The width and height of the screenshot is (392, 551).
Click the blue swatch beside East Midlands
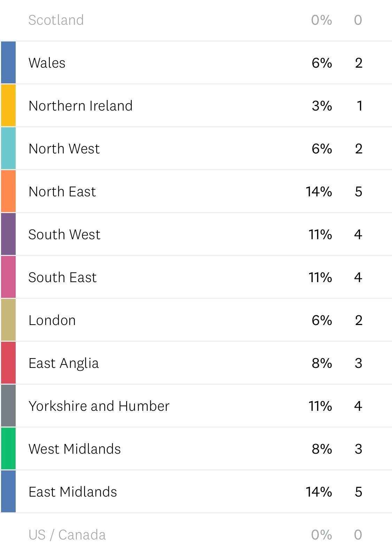[8, 492]
